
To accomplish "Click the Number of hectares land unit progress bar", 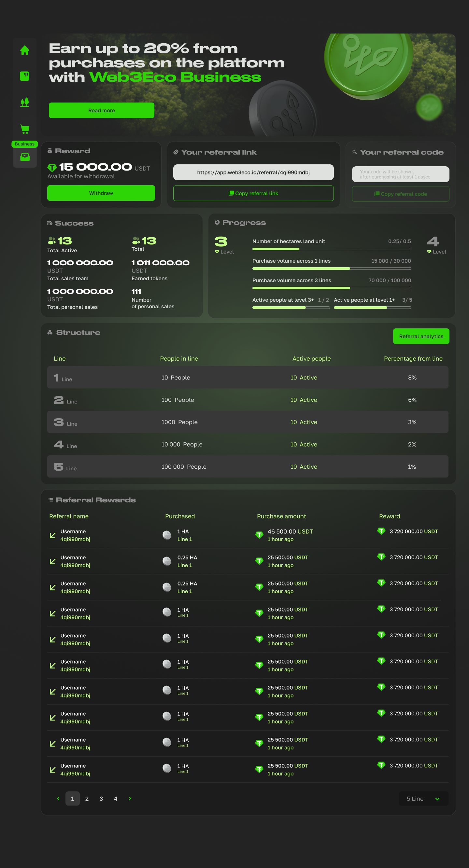I will click(332, 249).
